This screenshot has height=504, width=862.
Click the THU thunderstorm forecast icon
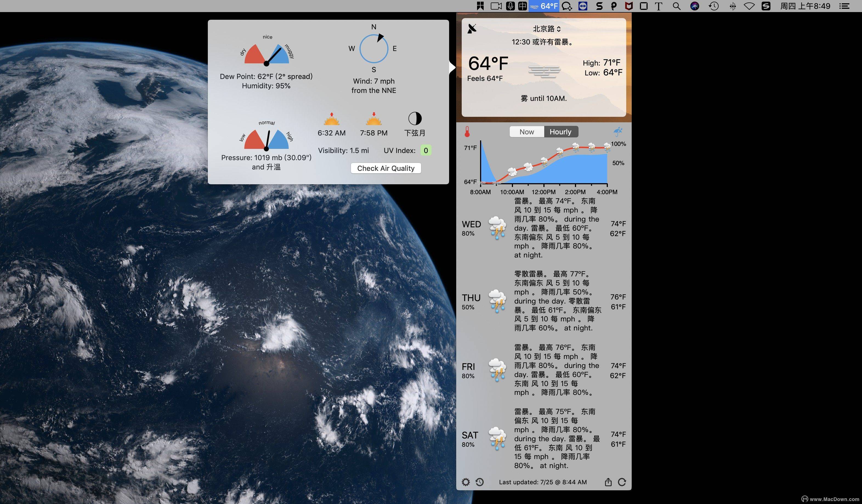[497, 301]
